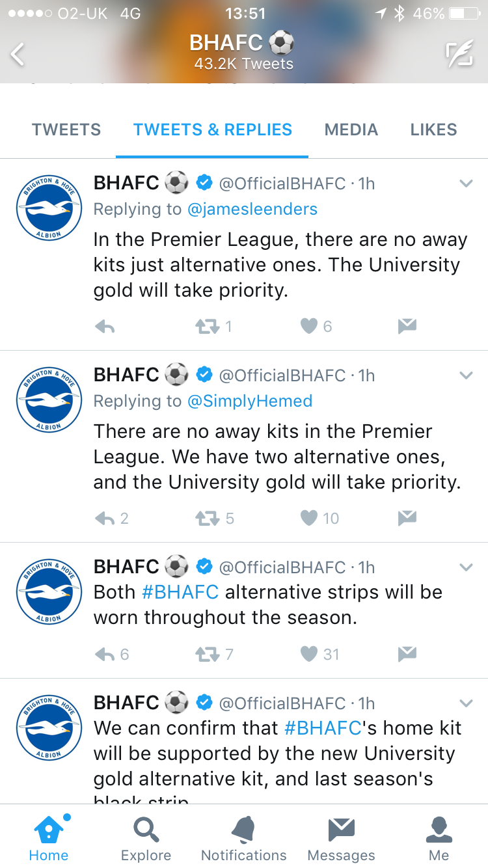Like the tweet with 6 likes
The width and height of the screenshot is (488, 868).
pyautogui.click(x=308, y=327)
